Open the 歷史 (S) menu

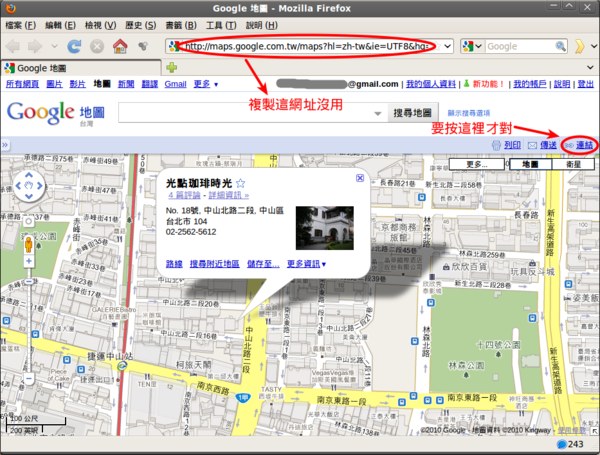pyautogui.click(x=140, y=25)
